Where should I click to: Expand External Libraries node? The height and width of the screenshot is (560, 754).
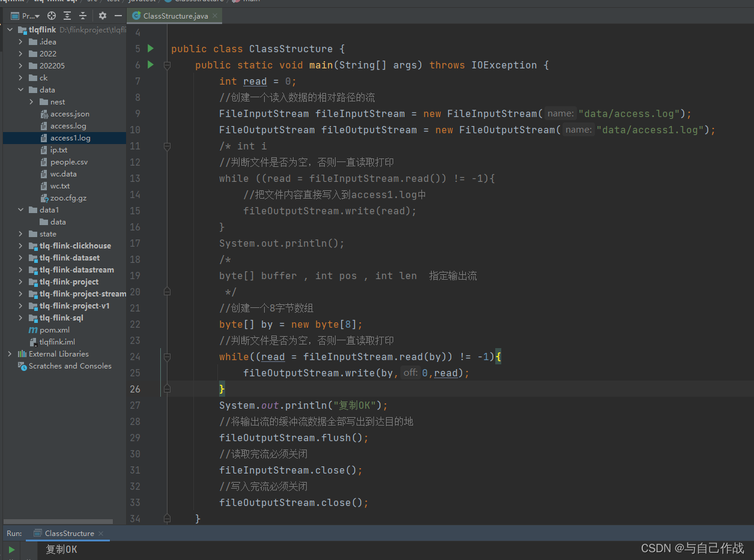click(x=10, y=354)
